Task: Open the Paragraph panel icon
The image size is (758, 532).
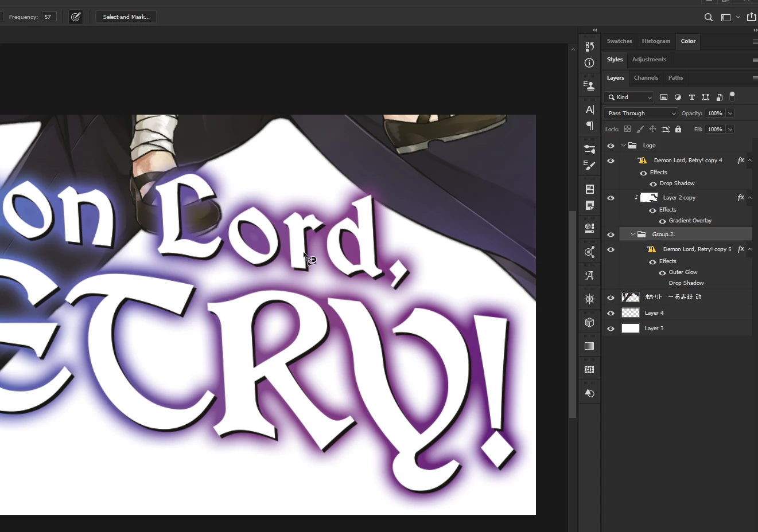Action: [589, 126]
